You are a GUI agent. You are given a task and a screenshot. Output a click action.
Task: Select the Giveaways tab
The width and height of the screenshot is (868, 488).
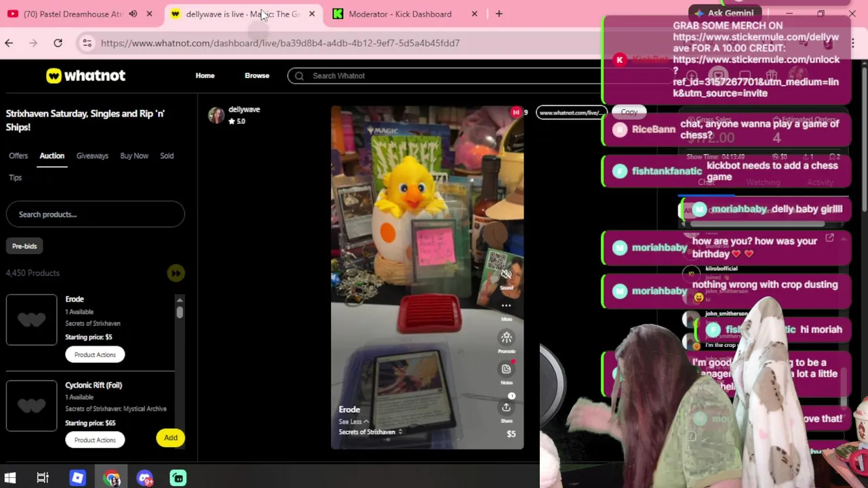[x=92, y=156]
